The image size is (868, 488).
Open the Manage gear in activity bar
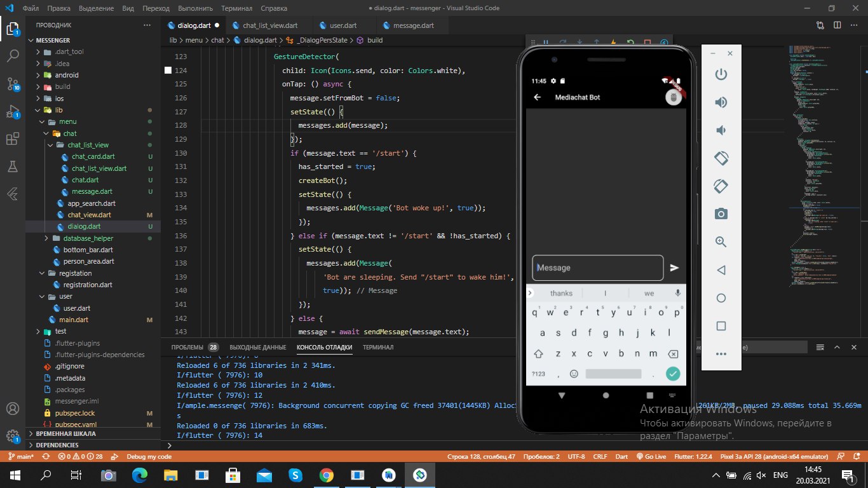13,437
